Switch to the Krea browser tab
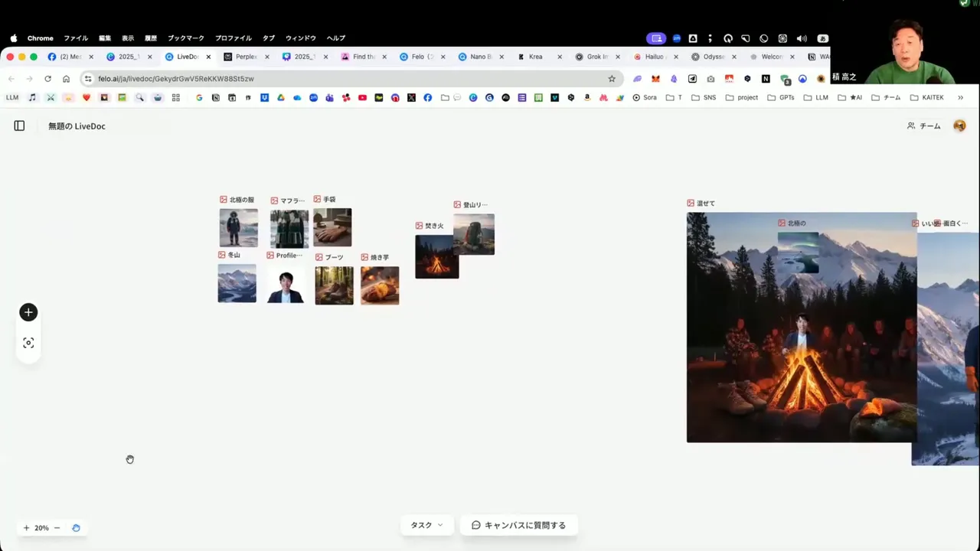 tap(535, 56)
